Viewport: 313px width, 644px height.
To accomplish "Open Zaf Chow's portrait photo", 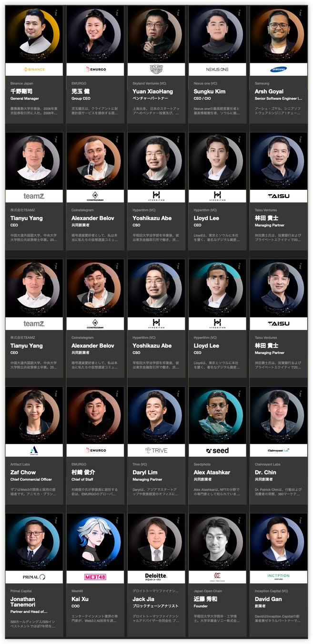I will pos(34,415).
